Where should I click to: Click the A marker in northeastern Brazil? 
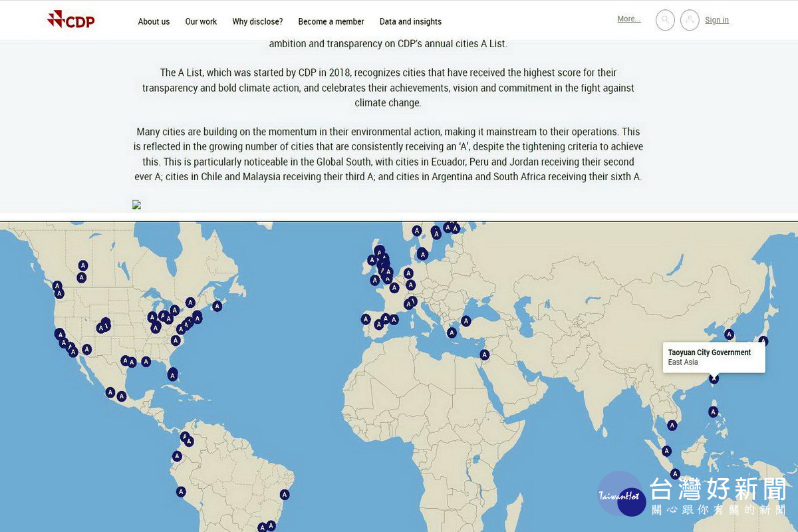[x=285, y=494]
